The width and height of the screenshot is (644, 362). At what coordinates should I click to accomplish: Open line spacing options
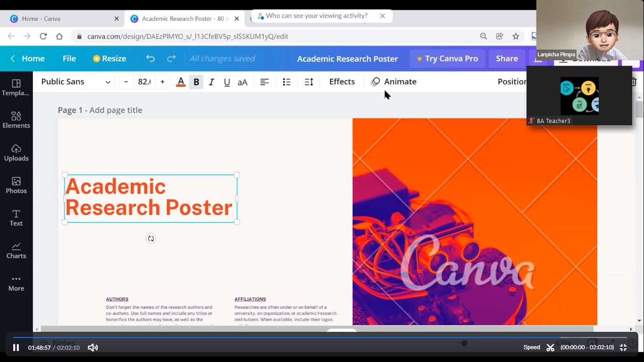coord(309,82)
